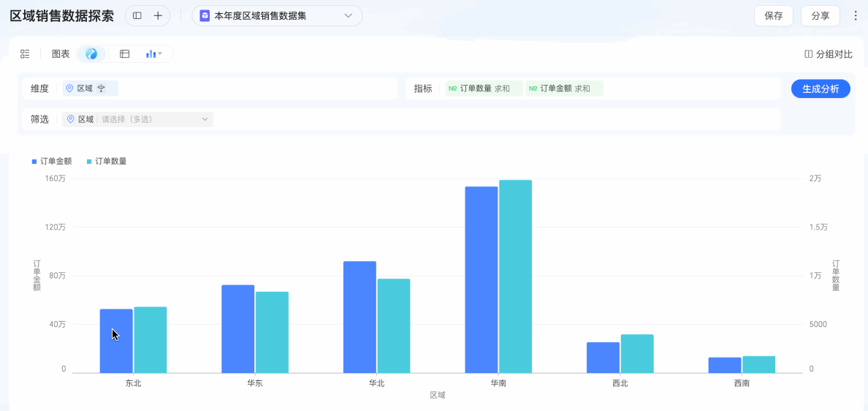Click the 西北 订单金额 blue bar
This screenshot has height=411, width=868.
pos(604,358)
